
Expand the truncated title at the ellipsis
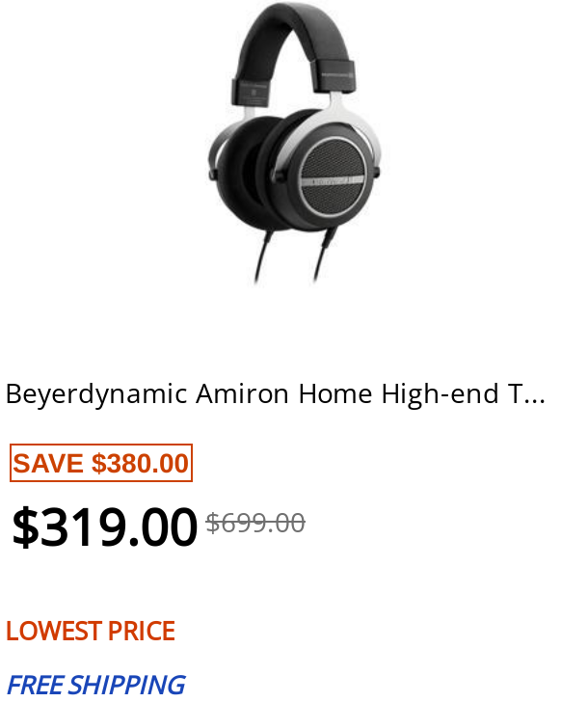534,394
